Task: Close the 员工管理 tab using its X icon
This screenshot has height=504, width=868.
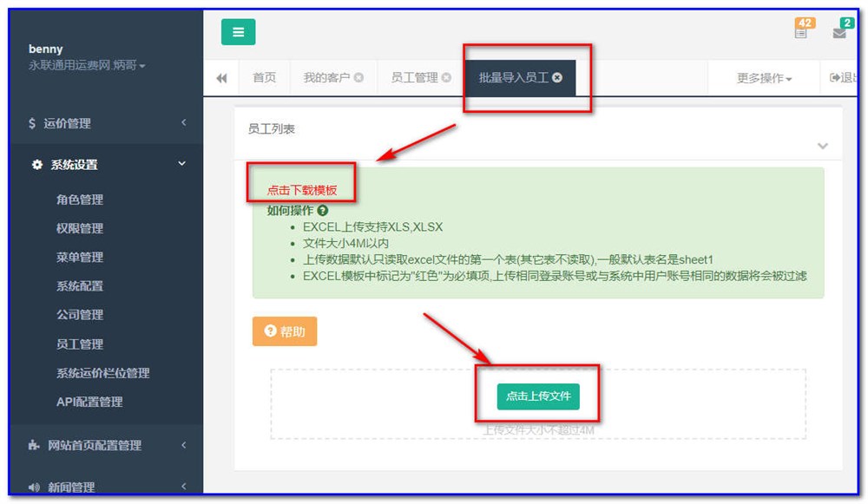Action: click(x=446, y=78)
